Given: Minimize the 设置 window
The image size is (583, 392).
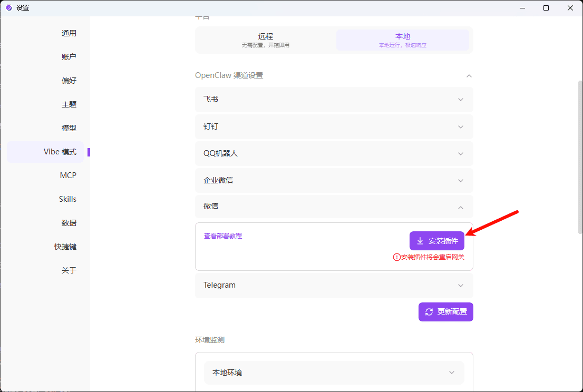Looking at the screenshot, I should 522,8.
